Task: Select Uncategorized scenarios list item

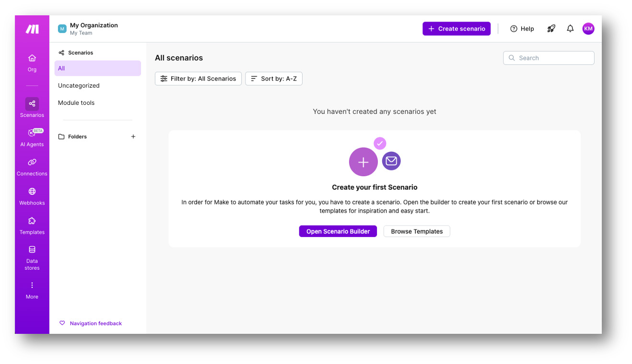Action: 79,86
